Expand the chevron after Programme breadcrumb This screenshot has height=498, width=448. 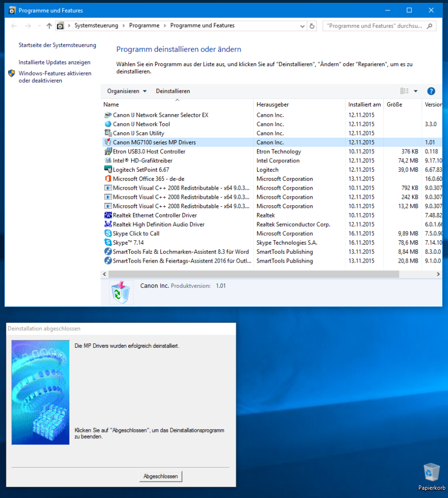pyautogui.click(x=165, y=26)
